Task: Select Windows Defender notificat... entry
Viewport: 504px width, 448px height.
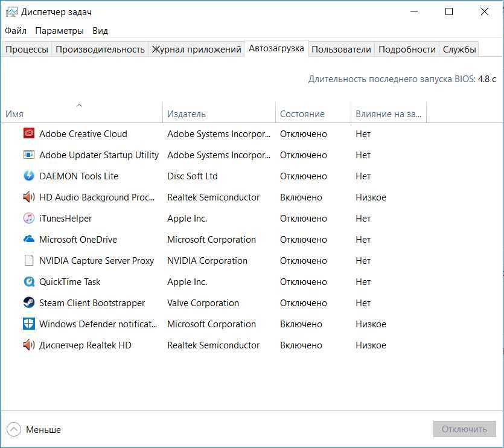Action: coord(98,324)
